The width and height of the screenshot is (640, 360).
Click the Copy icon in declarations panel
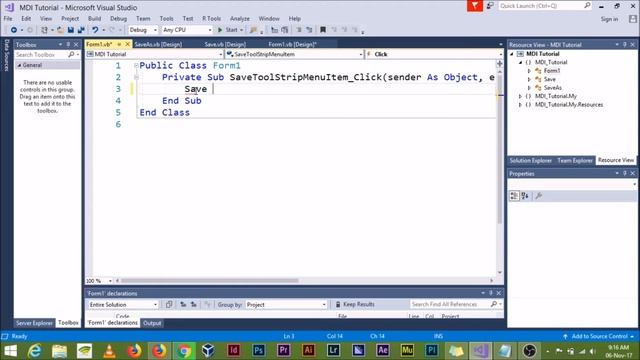coord(169,304)
